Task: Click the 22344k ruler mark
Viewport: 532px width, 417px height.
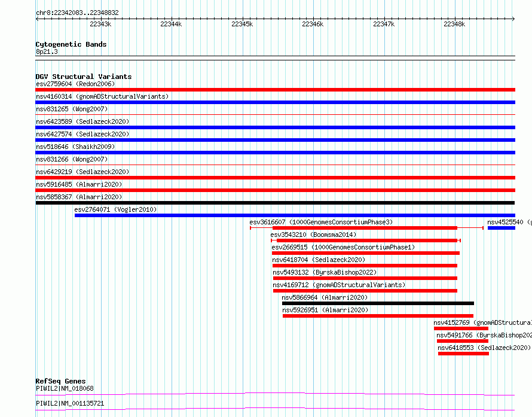Action: pos(171,24)
